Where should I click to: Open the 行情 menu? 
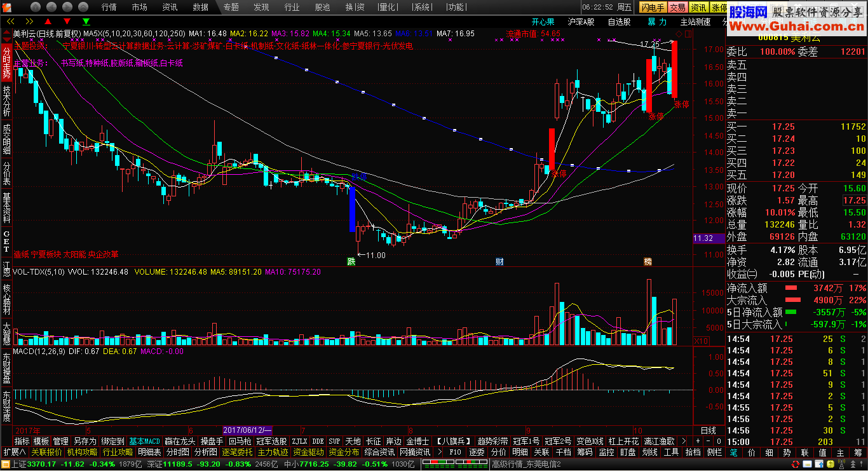coord(109,8)
